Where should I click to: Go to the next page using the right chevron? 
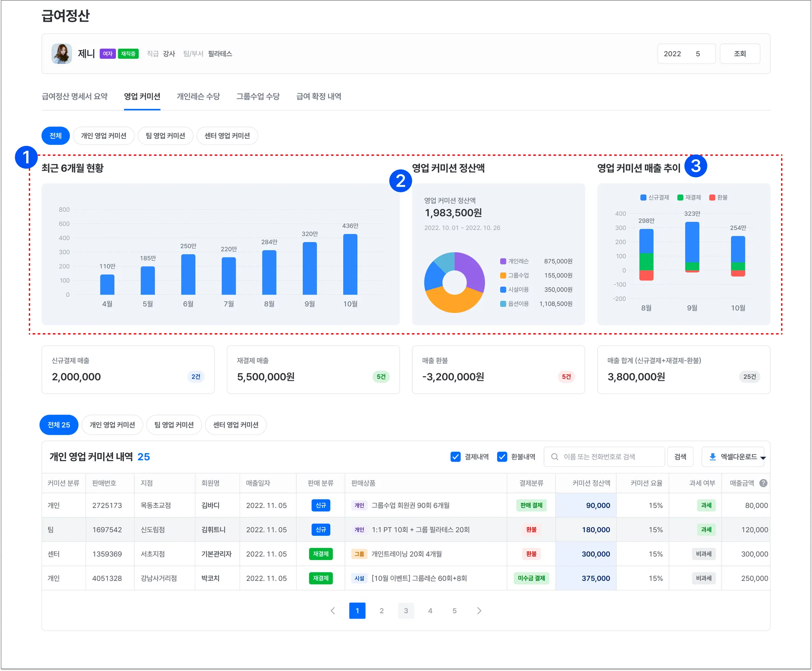point(479,611)
